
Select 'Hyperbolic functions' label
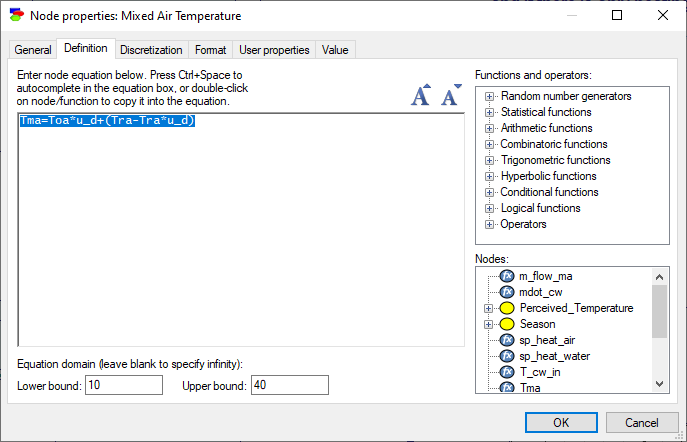549,177
